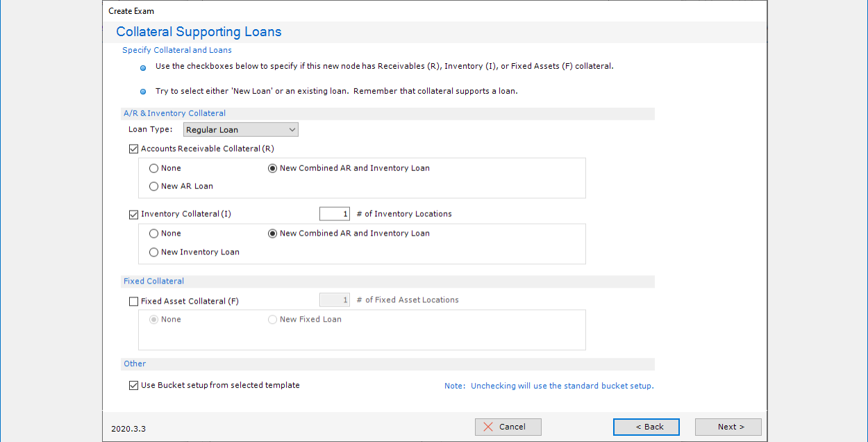Select None under Fixed Asset Collateral

coord(154,320)
